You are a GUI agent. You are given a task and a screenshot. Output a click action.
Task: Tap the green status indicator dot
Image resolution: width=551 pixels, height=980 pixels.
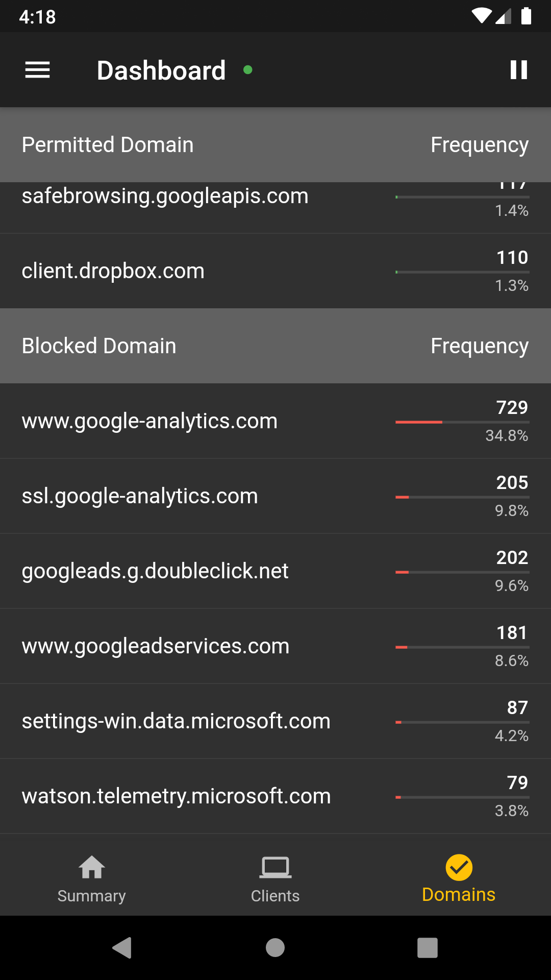pos(248,70)
